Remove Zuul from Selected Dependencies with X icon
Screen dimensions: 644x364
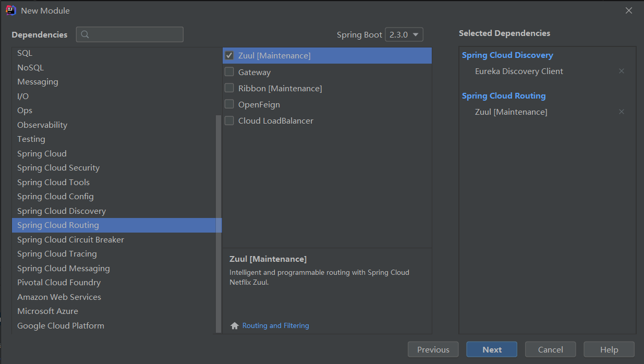622,112
